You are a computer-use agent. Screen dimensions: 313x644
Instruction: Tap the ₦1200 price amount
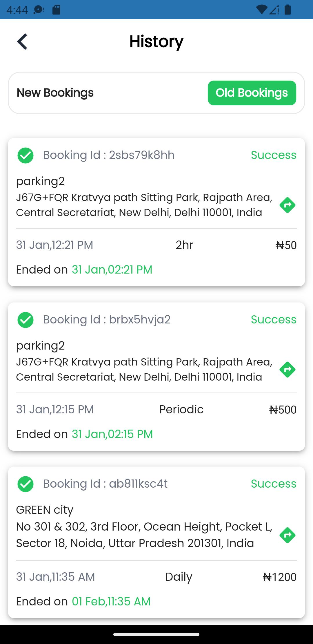tap(279, 577)
